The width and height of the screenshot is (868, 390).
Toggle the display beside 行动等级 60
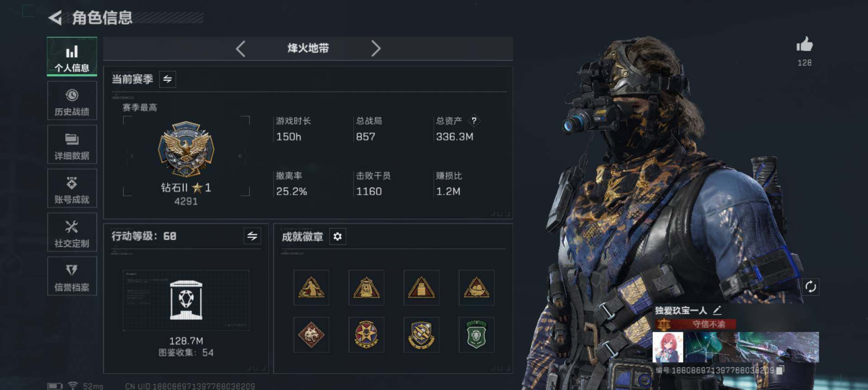[252, 236]
